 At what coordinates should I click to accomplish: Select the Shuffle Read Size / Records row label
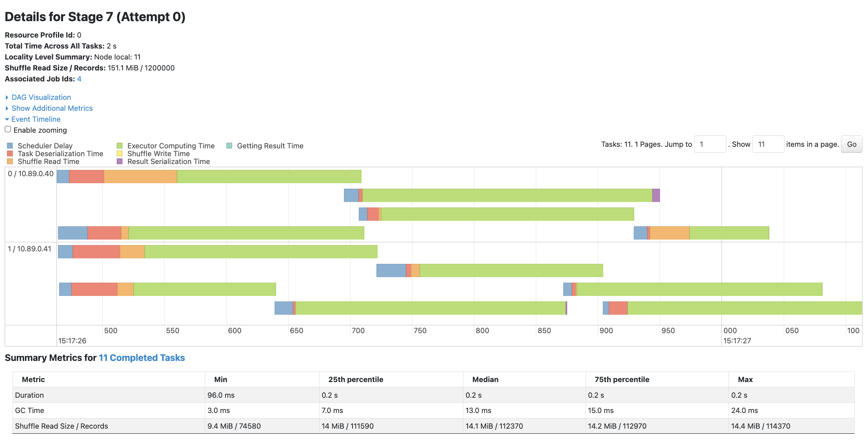(x=61, y=426)
